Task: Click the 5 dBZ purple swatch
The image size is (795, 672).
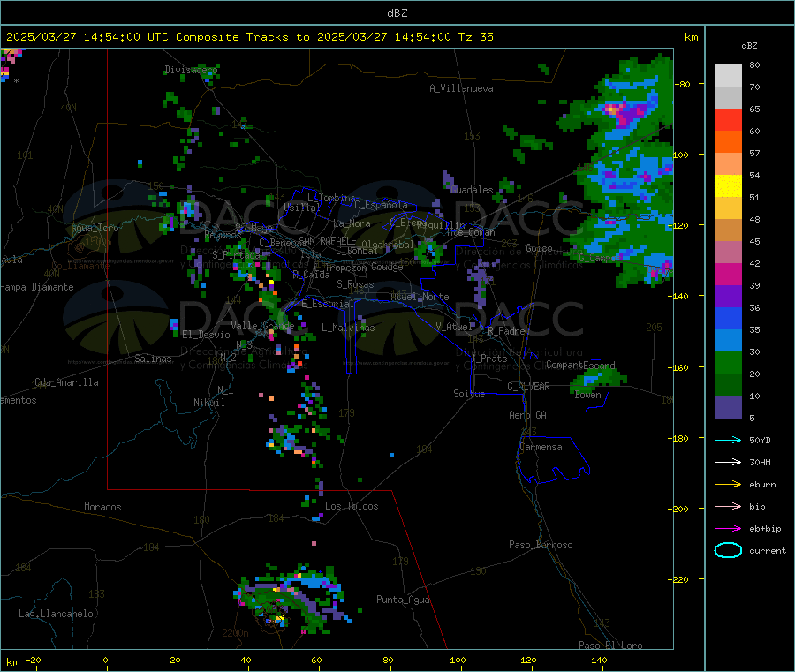Action: [x=728, y=407]
